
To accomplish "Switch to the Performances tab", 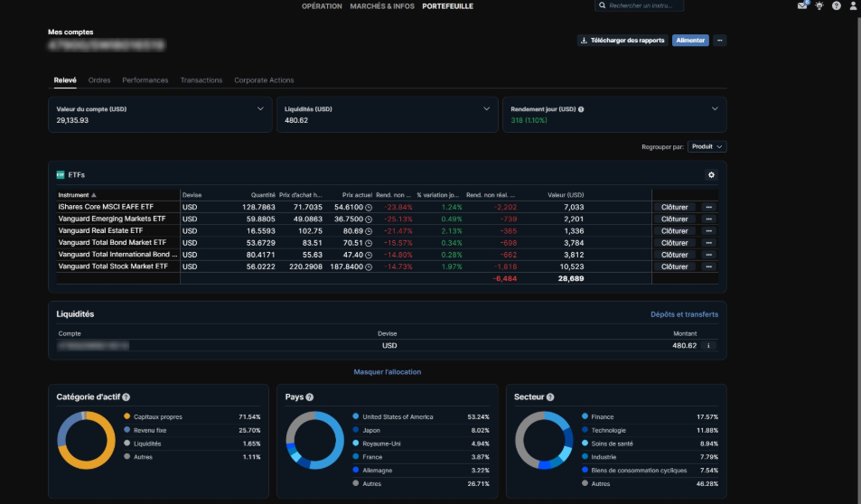I will pos(145,80).
